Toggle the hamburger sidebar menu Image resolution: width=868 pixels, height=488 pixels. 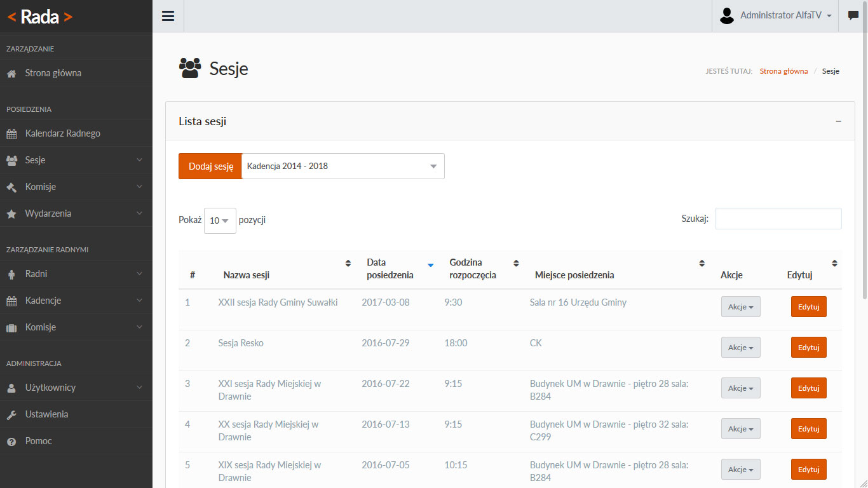click(x=168, y=16)
